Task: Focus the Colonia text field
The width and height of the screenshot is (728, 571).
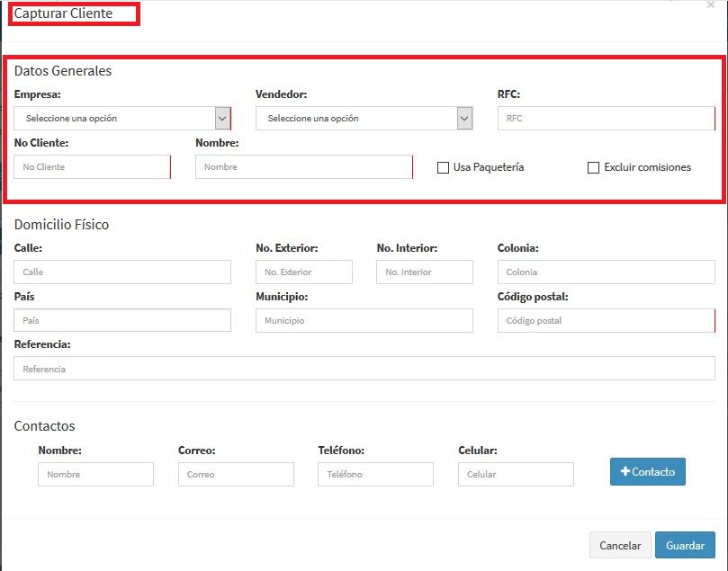Action: tap(606, 272)
